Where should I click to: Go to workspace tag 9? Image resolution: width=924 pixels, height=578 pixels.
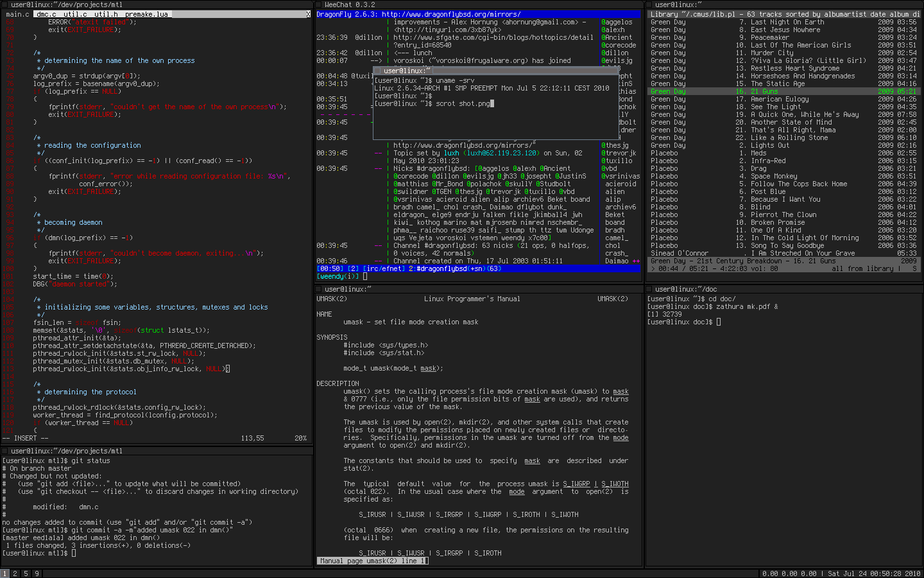[x=37, y=574]
